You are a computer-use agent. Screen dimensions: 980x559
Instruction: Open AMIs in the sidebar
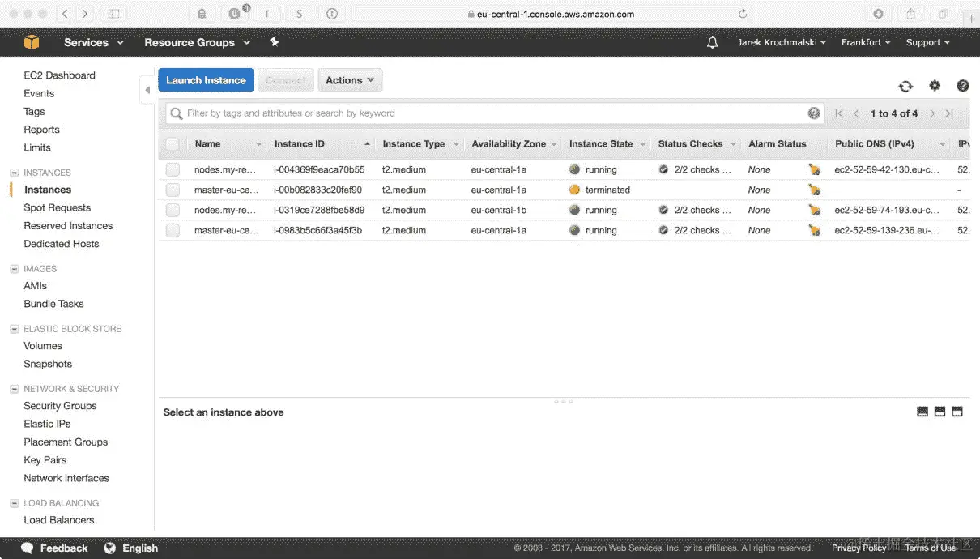35,286
